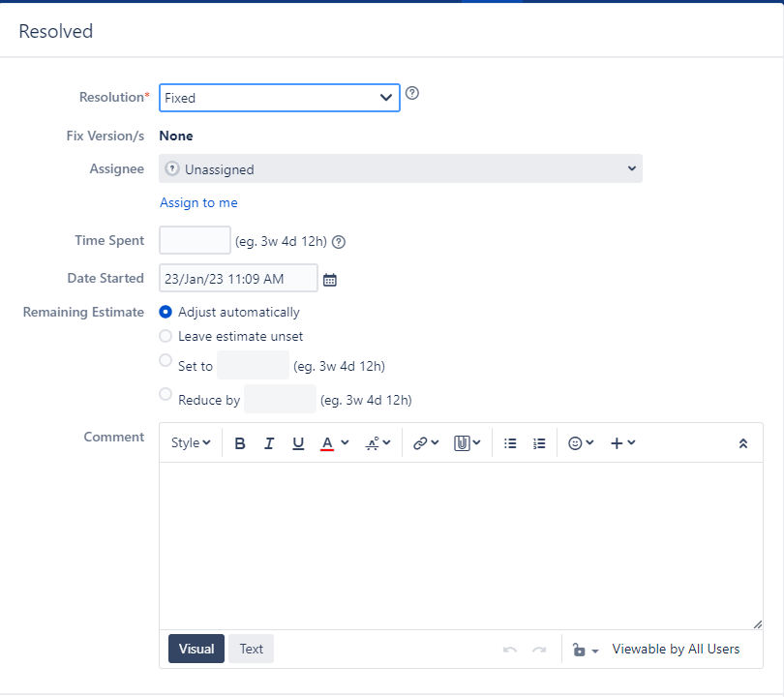This screenshot has width=784, height=697.
Task: Toggle bold formatting in the comment editor
Action: [240, 443]
